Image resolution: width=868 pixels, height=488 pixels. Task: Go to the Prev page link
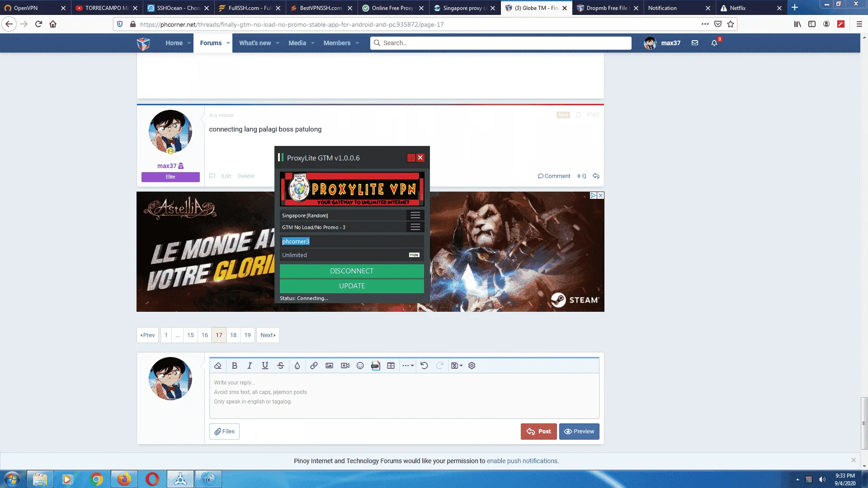(147, 335)
